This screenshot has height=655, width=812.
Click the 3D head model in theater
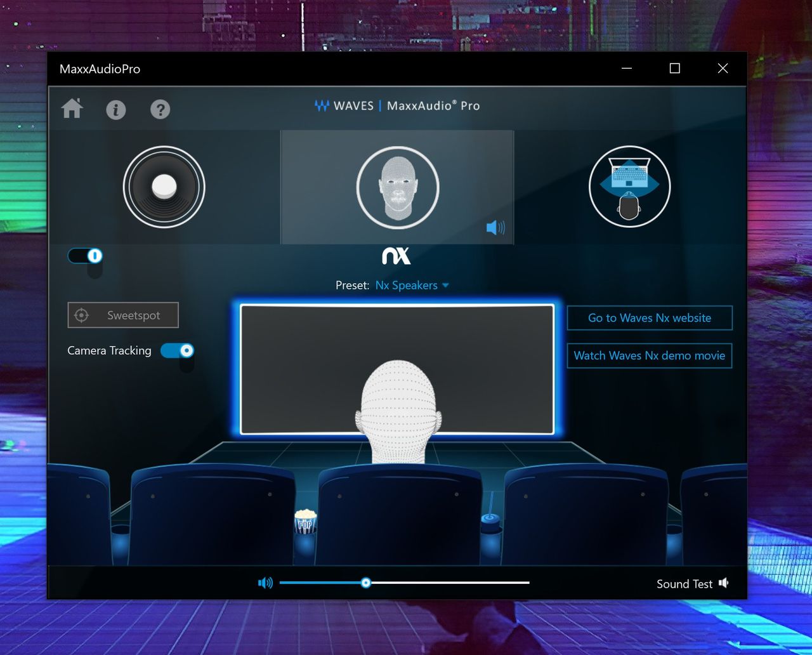click(x=398, y=413)
